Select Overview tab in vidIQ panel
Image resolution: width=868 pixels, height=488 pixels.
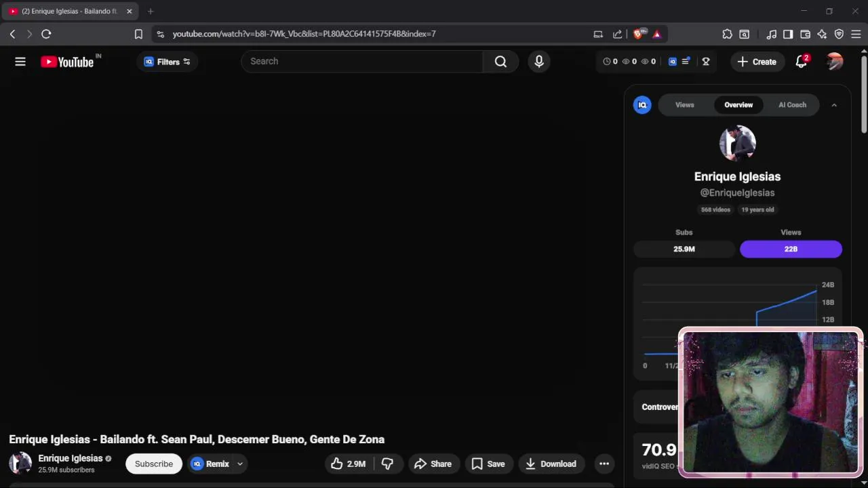pos(738,105)
